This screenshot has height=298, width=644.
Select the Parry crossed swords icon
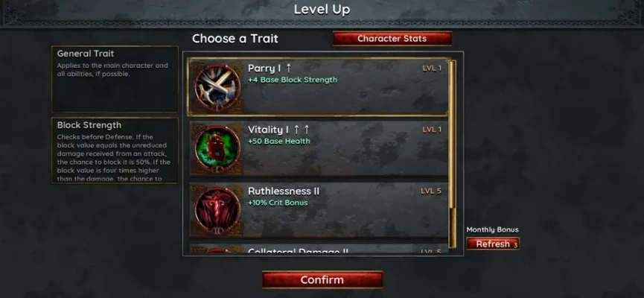coord(217,88)
